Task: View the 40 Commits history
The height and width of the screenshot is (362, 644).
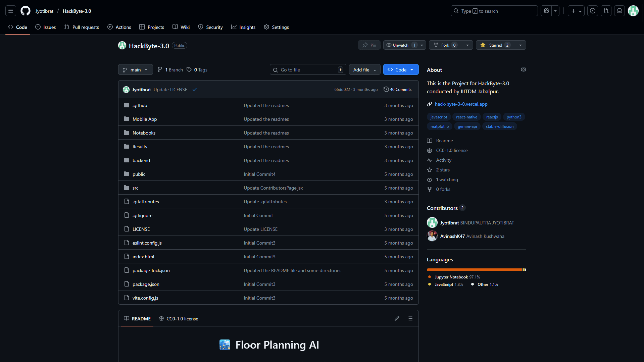Action: pyautogui.click(x=397, y=90)
